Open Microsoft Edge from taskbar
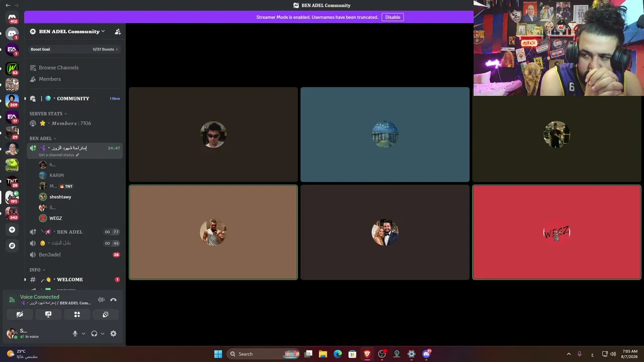Screen dimensions: 644x362 point(338,354)
